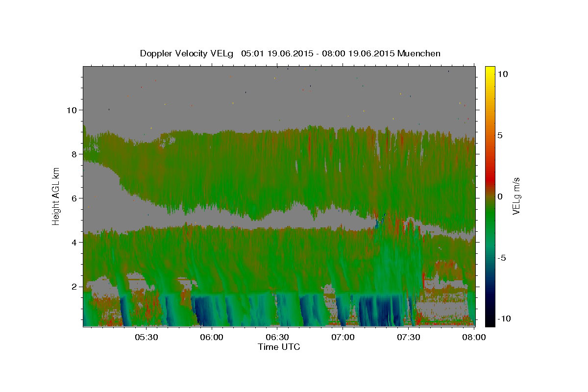This screenshot has height=392, width=588.
Task: Click the time tick label "07:00"
Action: pos(343,337)
